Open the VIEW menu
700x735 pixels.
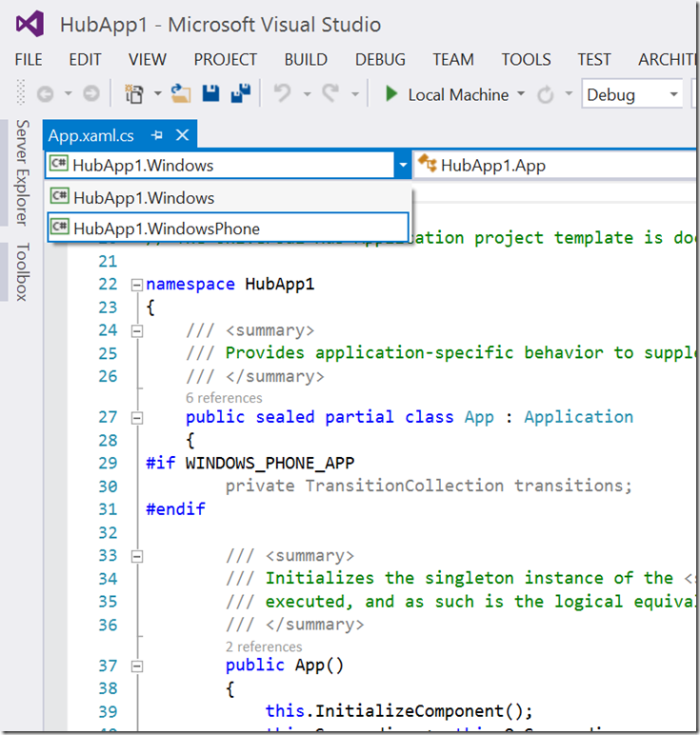pos(148,60)
